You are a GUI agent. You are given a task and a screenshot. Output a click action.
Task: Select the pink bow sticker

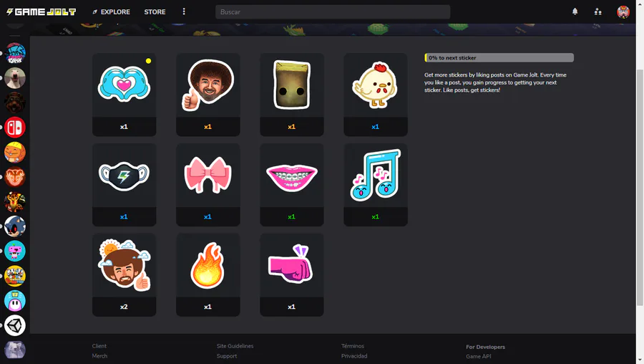tap(208, 176)
